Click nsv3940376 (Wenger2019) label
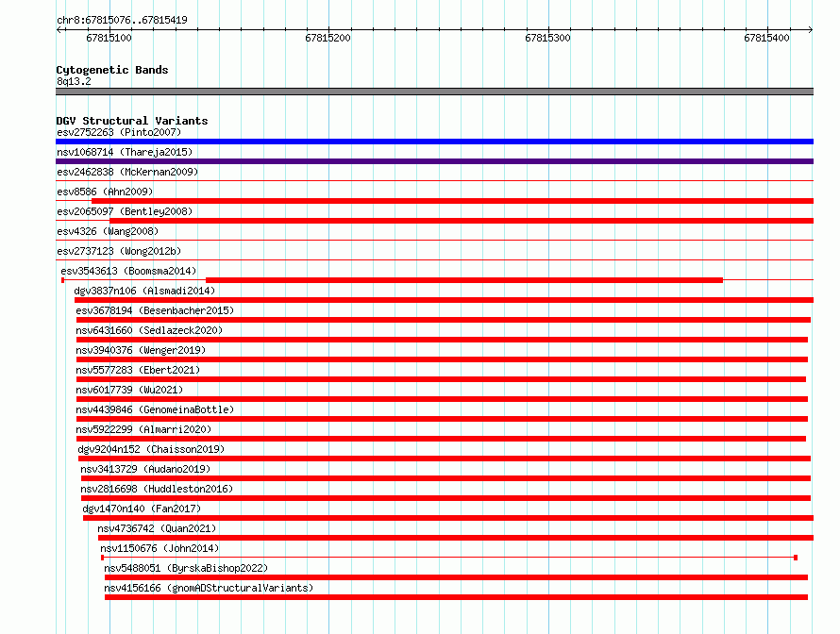This screenshot has height=634, width=840. [141, 350]
